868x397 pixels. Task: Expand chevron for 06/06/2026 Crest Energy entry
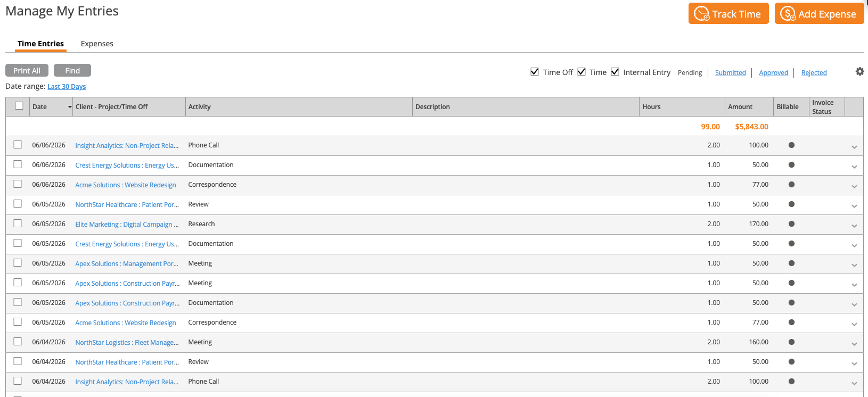click(854, 167)
